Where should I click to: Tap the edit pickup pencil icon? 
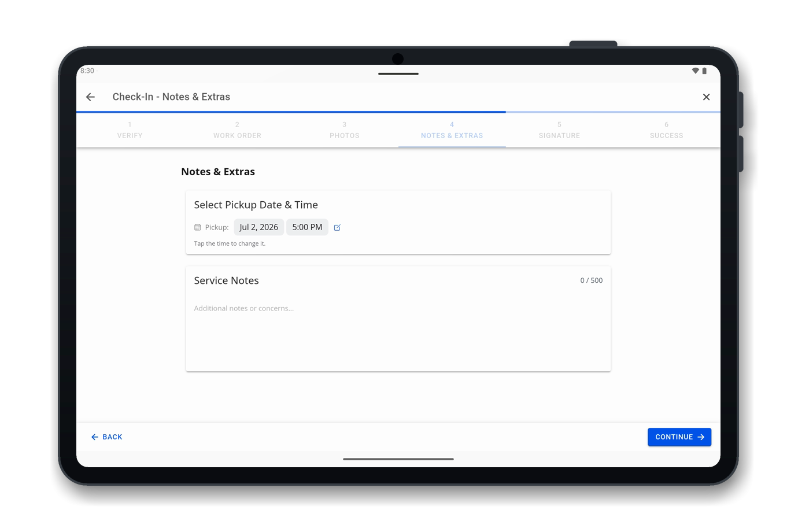(337, 227)
